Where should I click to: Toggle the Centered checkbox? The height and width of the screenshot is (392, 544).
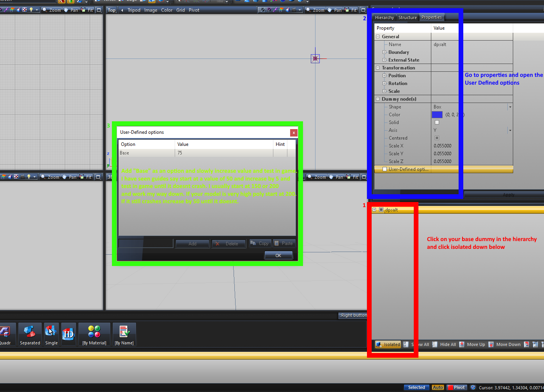pos(437,138)
